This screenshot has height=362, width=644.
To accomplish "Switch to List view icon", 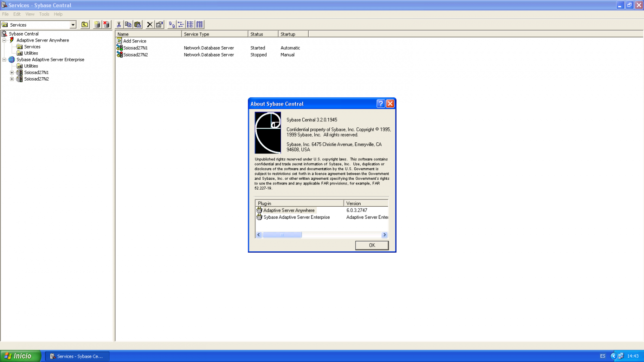I will [190, 24].
